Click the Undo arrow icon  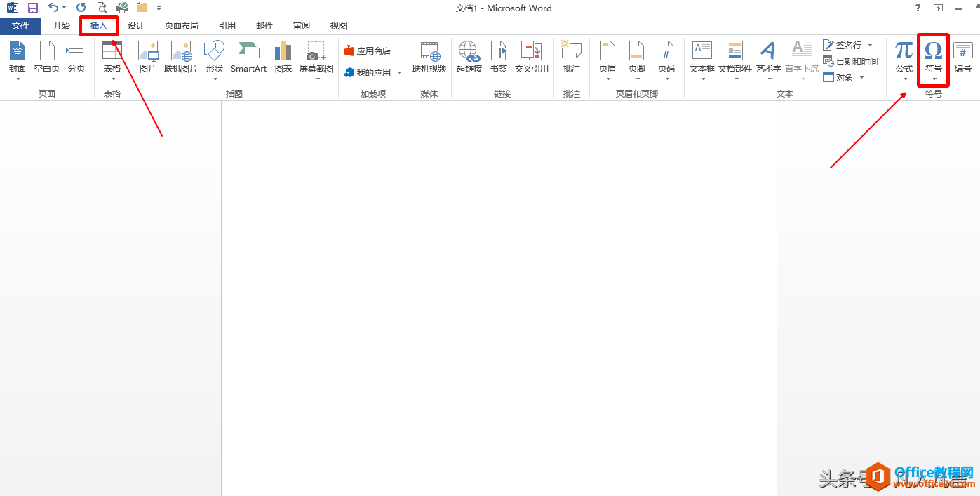click(x=53, y=8)
